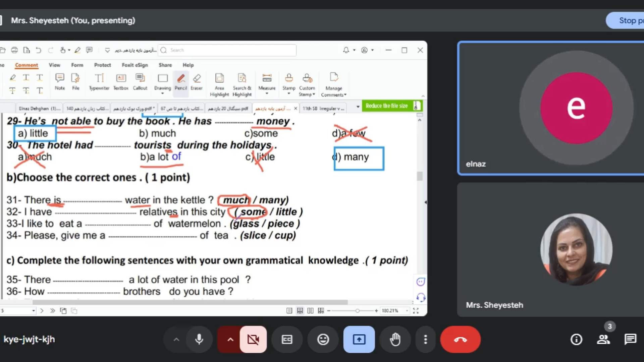This screenshot has height=362, width=644.
Task: Mute the microphone
Action: tap(199, 340)
